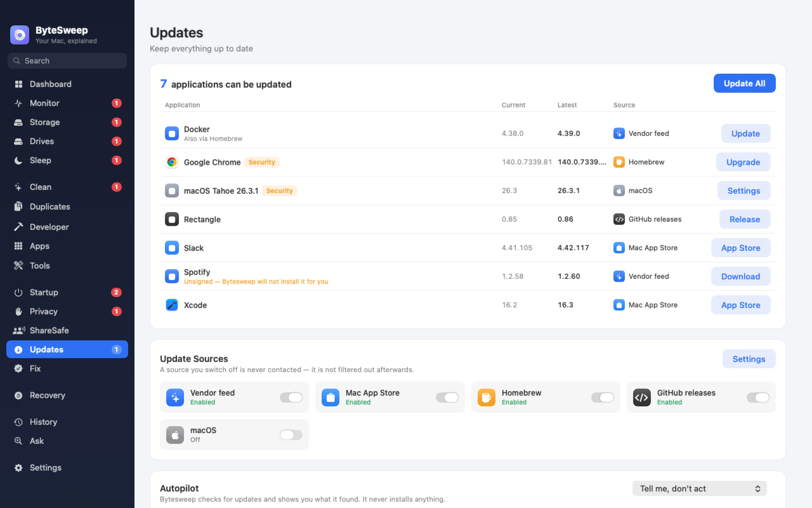Click the ByteSweep logo icon
Viewport: 812px width, 508px height.
coord(19,35)
